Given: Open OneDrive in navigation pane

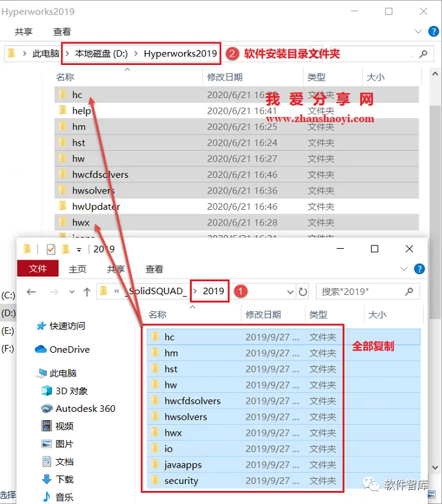Looking at the screenshot, I should [x=63, y=349].
